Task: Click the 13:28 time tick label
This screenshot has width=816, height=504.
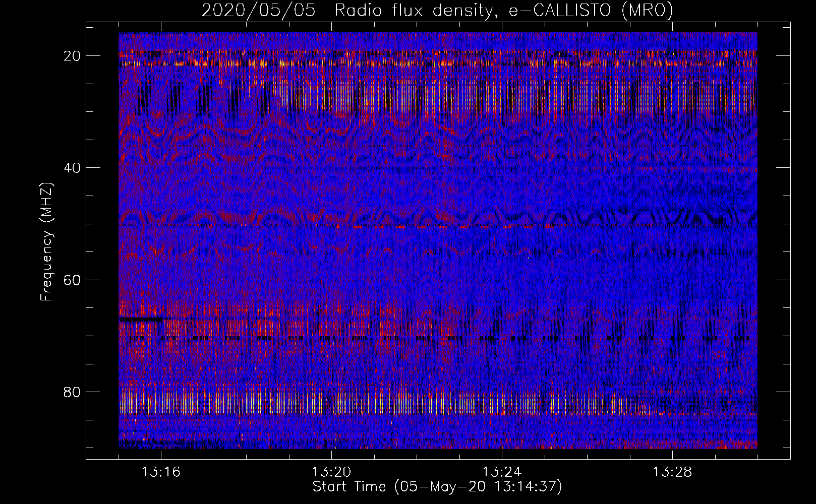Action: pos(672,472)
